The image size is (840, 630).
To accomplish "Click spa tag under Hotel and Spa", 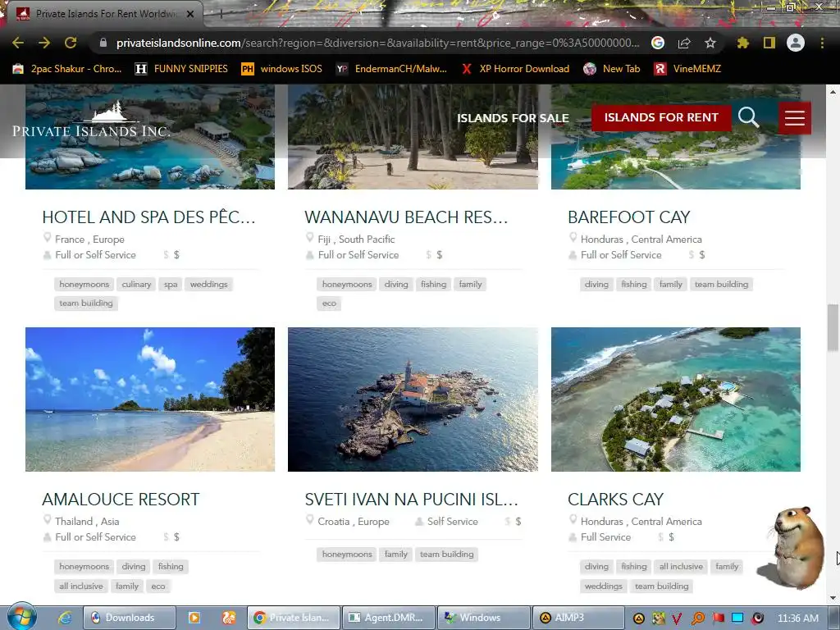I will [171, 284].
